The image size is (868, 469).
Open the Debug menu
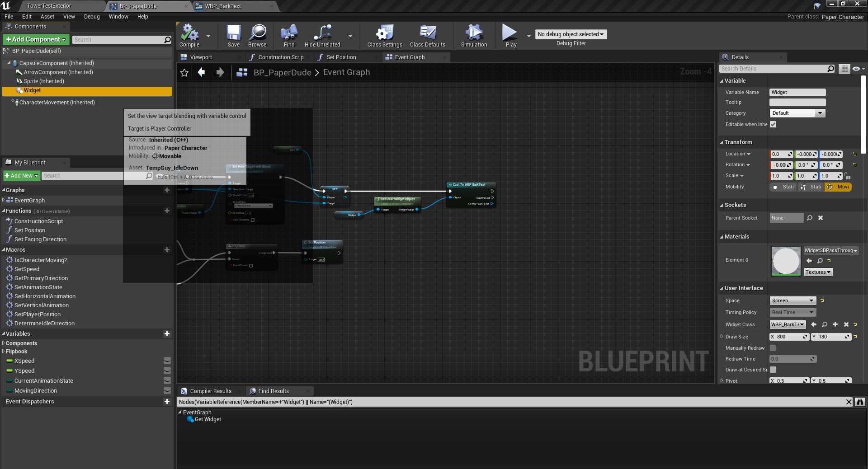click(92, 17)
